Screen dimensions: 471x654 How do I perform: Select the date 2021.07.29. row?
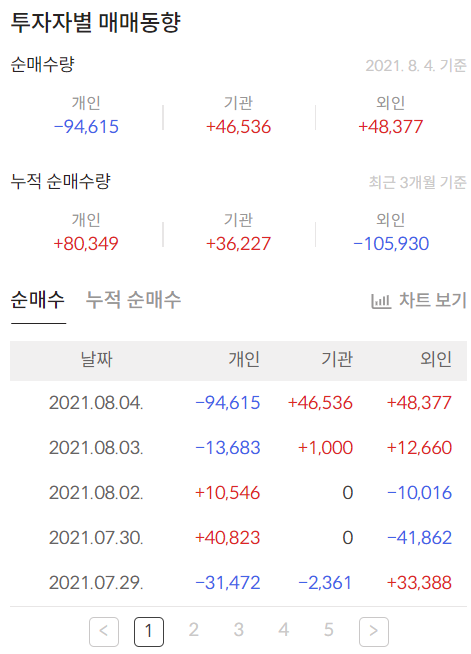238,583
